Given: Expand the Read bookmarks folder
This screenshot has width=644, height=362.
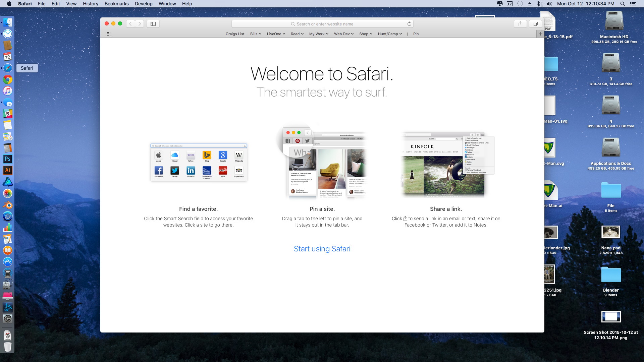Looking at the screenshot, I should tap(297, 34).
